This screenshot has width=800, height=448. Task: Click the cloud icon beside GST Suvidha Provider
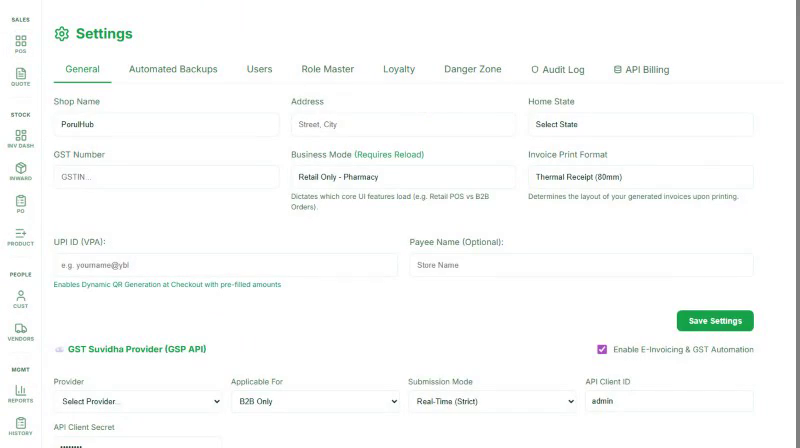[x=59, y=350]
